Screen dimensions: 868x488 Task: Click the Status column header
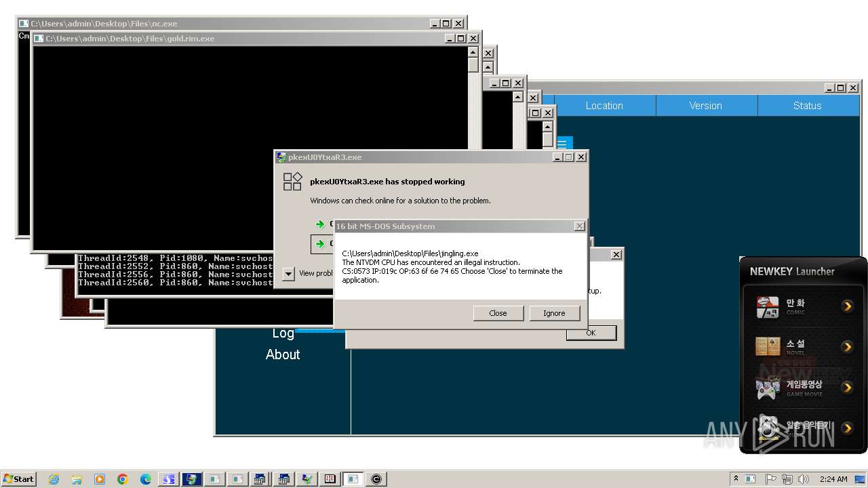[x=807, y=106]
